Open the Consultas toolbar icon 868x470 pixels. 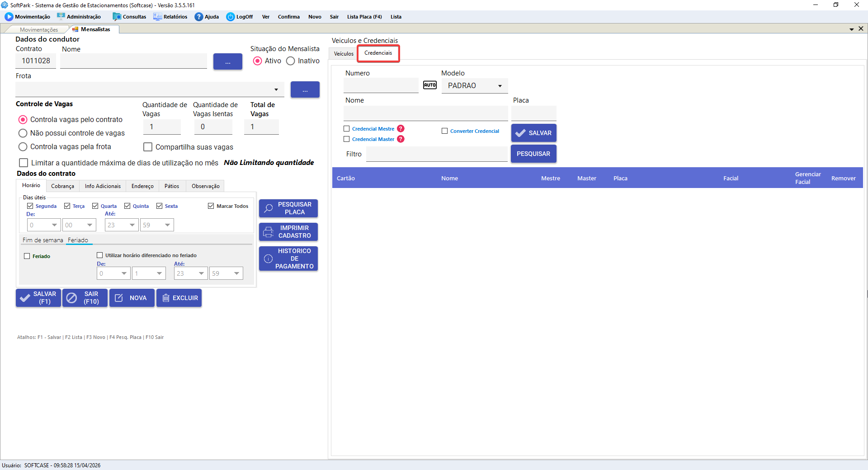[x=117, y=17]
